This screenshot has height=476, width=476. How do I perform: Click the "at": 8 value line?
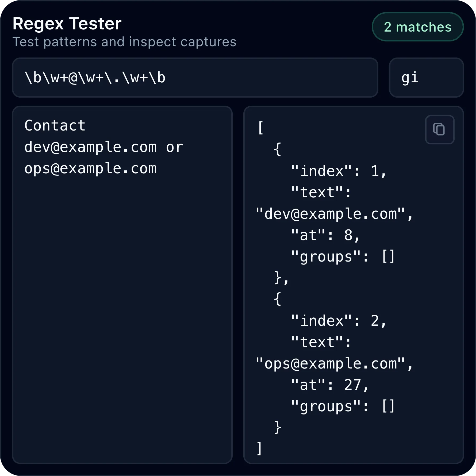tap(325, 235)
